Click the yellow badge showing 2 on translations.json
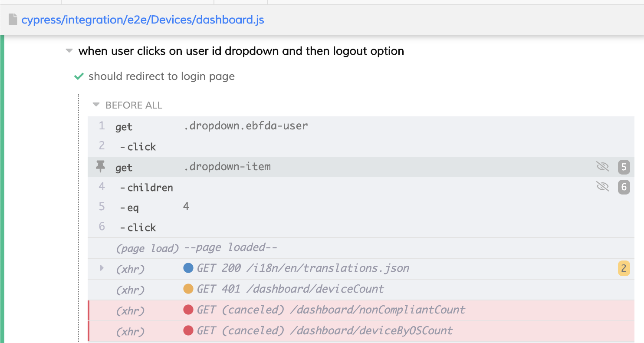The height and width of the screenshot is (343, 644). coord(624,268)
